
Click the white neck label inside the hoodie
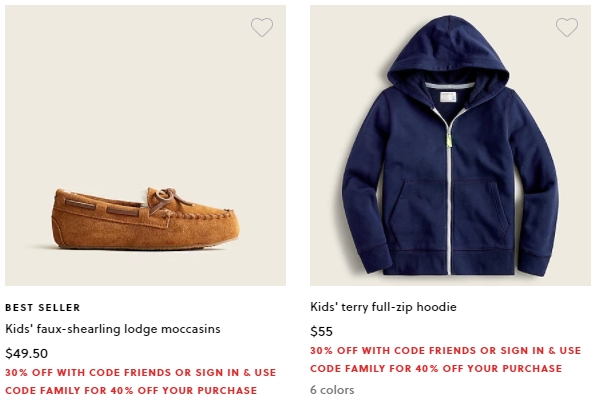(448, 97)
